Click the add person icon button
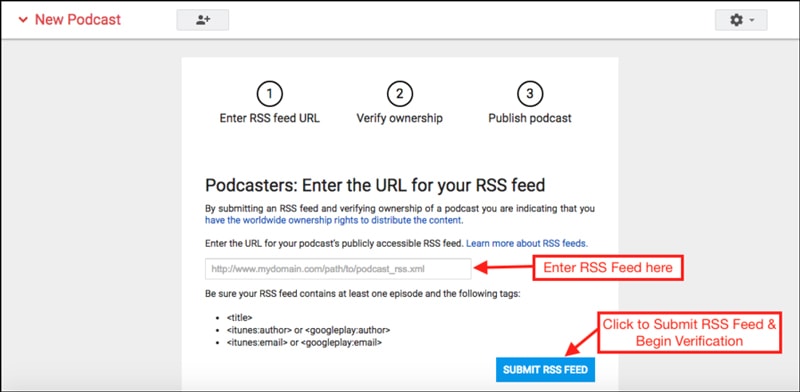The height and width of the screenshot is (392, 800). pyautogui.click(x=203, y=20)
